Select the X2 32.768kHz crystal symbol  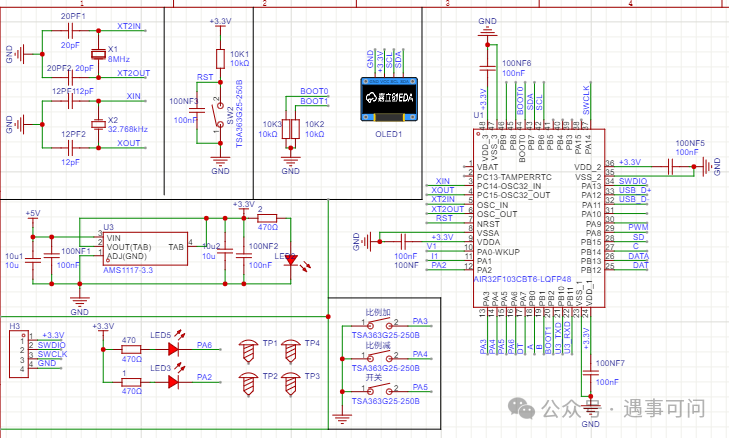click(98, 124)
